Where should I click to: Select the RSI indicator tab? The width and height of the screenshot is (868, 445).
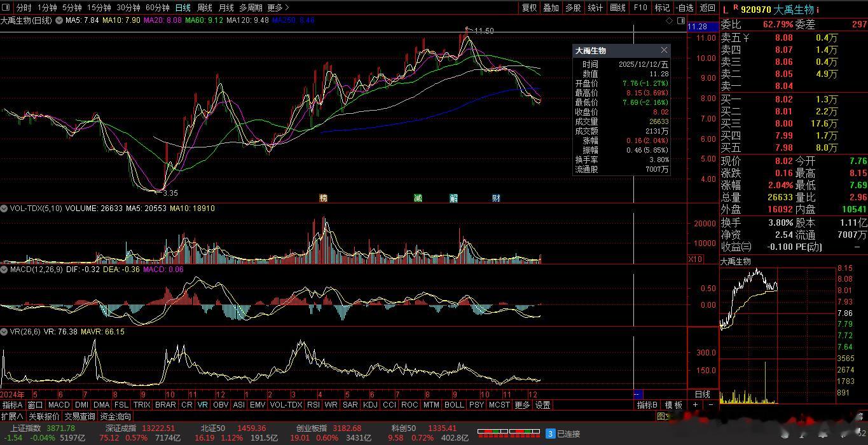point(313,405)
